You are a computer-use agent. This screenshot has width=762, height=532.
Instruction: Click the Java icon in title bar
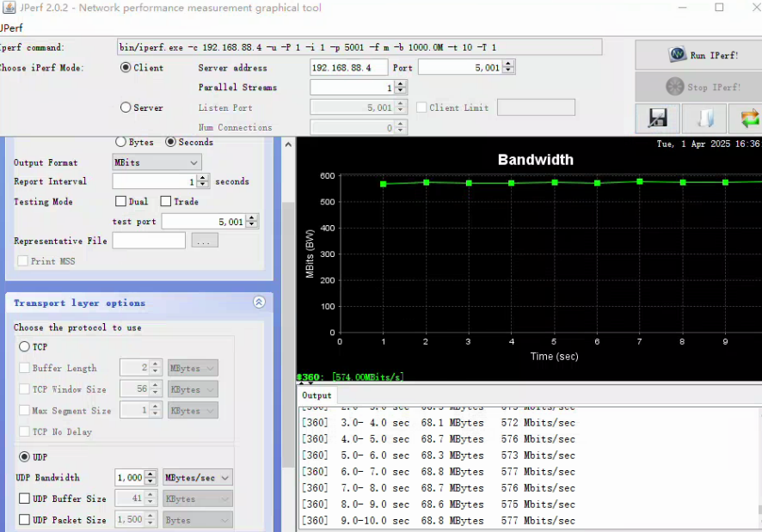(x=7, y=8)
